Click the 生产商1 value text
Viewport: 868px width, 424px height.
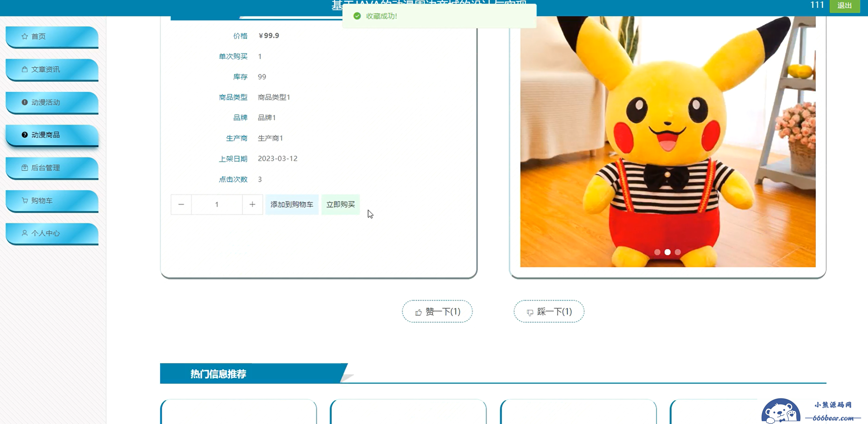click(270, 138)
